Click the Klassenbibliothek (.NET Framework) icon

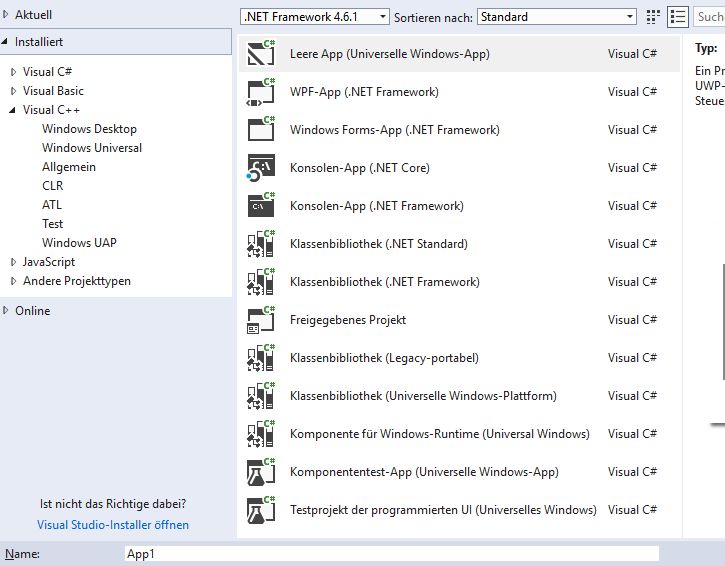click(261, 282)
